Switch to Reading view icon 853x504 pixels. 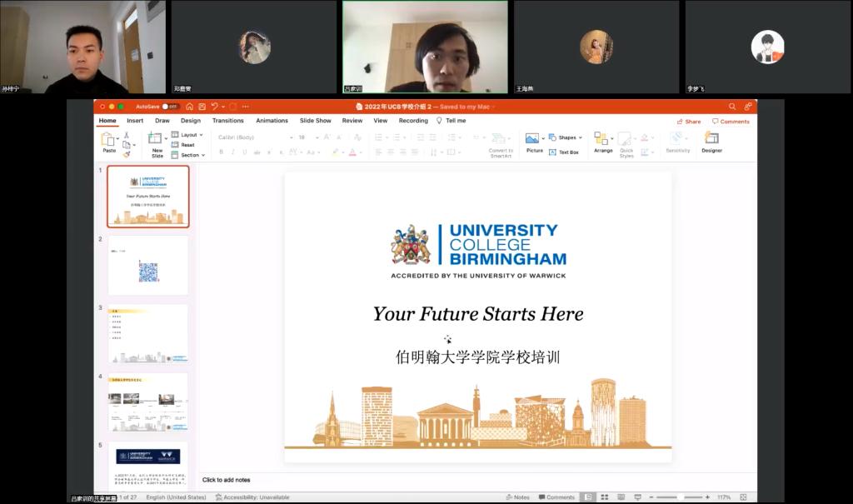click(x=621, y=497)
